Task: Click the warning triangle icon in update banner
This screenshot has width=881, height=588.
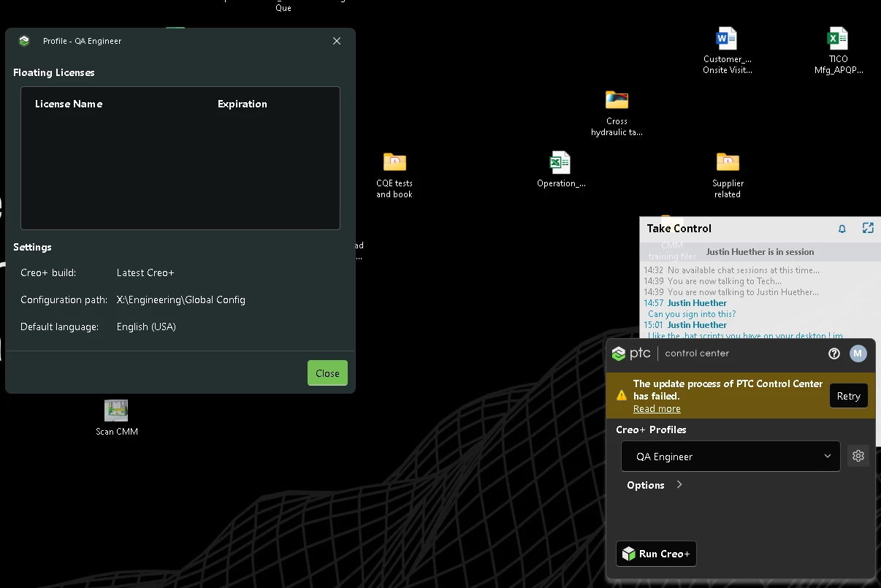Action: [x=622, y=395]
